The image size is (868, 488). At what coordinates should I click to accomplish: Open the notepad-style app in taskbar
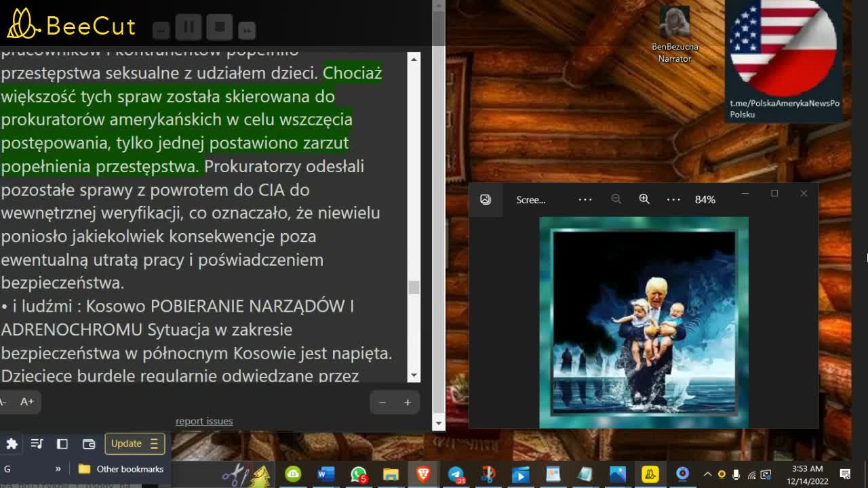click(x=585, y=474)
